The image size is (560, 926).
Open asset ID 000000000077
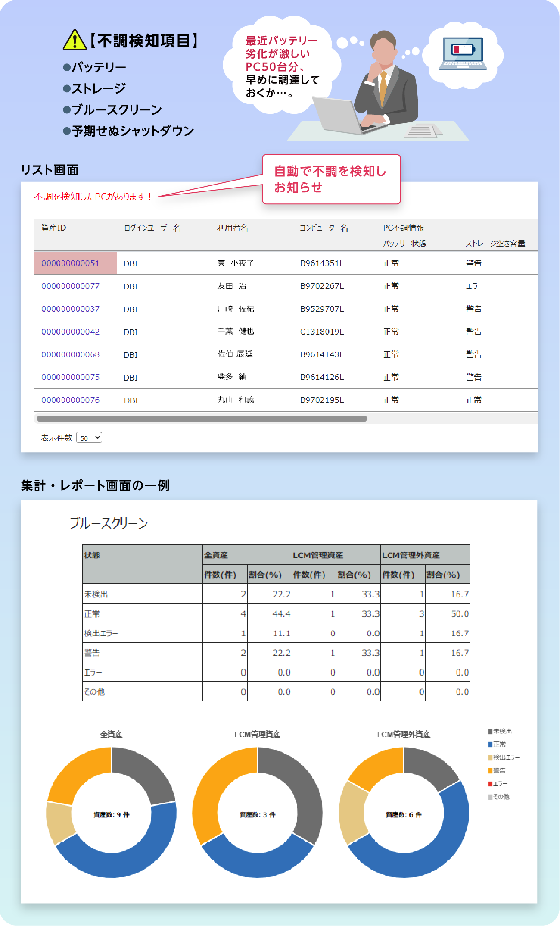coord(70,286)
